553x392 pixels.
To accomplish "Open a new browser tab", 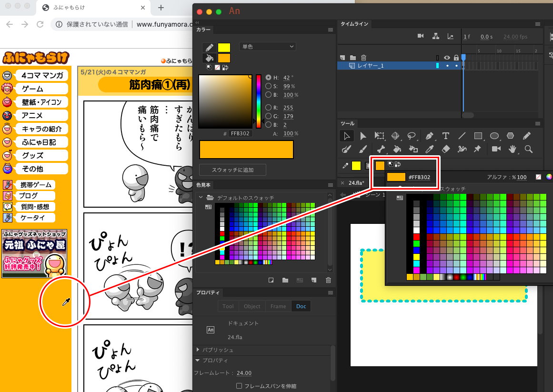I will pyautogui.click(x=161, y=8).
